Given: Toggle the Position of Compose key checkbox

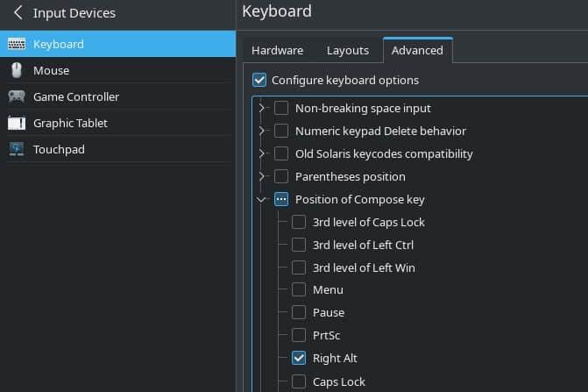Looking at the screenshot, I should [281, 199].
